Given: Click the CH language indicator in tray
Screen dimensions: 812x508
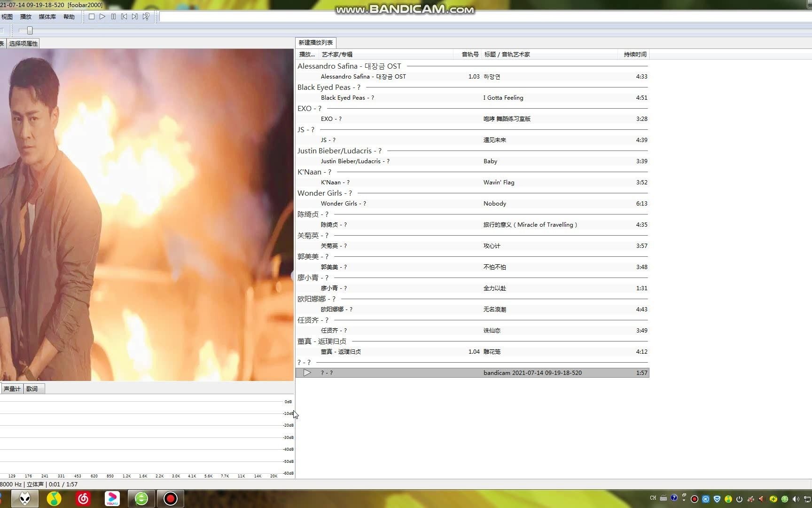Looking at the screenshot, I should [653, 498].
